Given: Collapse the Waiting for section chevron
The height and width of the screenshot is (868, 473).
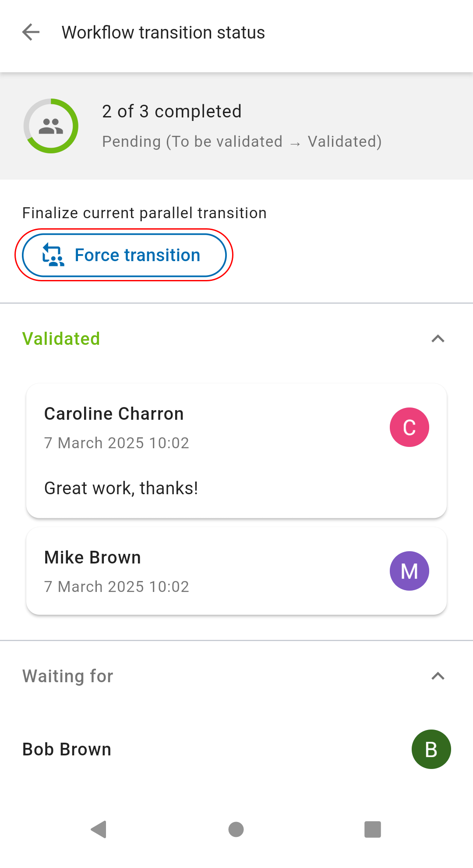Looking at the screenshot, I should [x=438, y=676].
